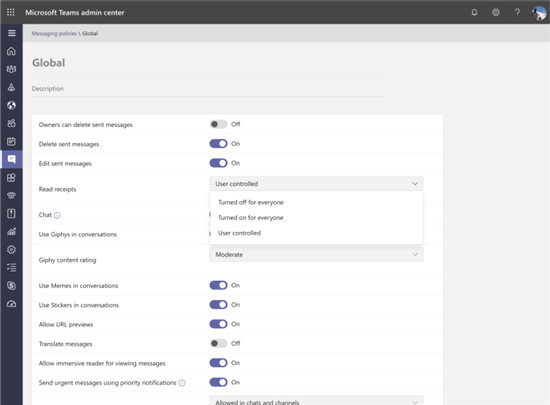Open the user profile avatar
The image size is (550, 405).
[538, 13]
